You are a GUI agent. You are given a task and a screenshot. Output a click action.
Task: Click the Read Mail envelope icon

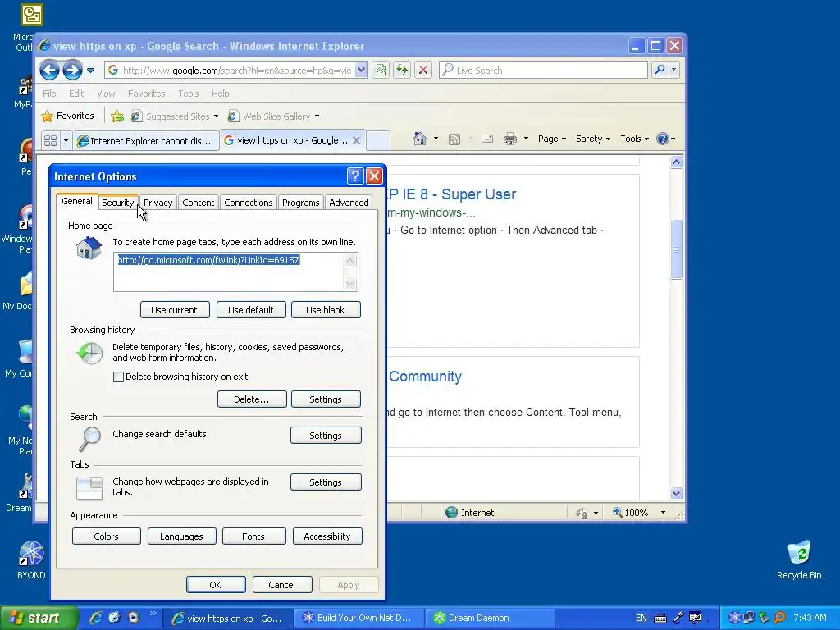click(487, 139)
